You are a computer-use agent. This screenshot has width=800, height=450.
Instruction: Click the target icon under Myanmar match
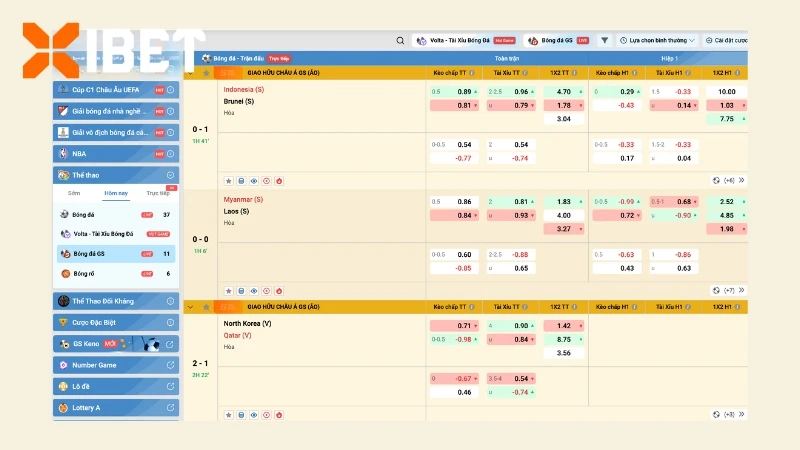(x=266, y=291)
